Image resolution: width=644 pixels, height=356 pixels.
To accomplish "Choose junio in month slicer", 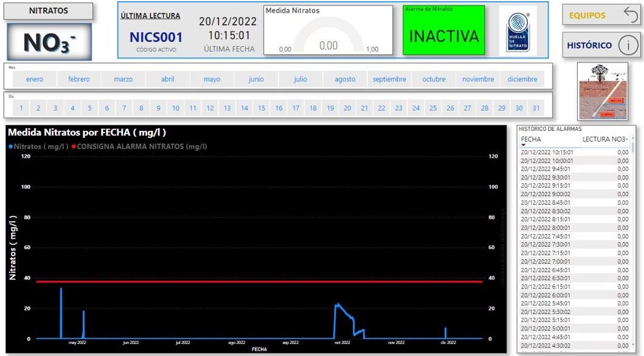I will pyautogui.click(x=256, y=79).
